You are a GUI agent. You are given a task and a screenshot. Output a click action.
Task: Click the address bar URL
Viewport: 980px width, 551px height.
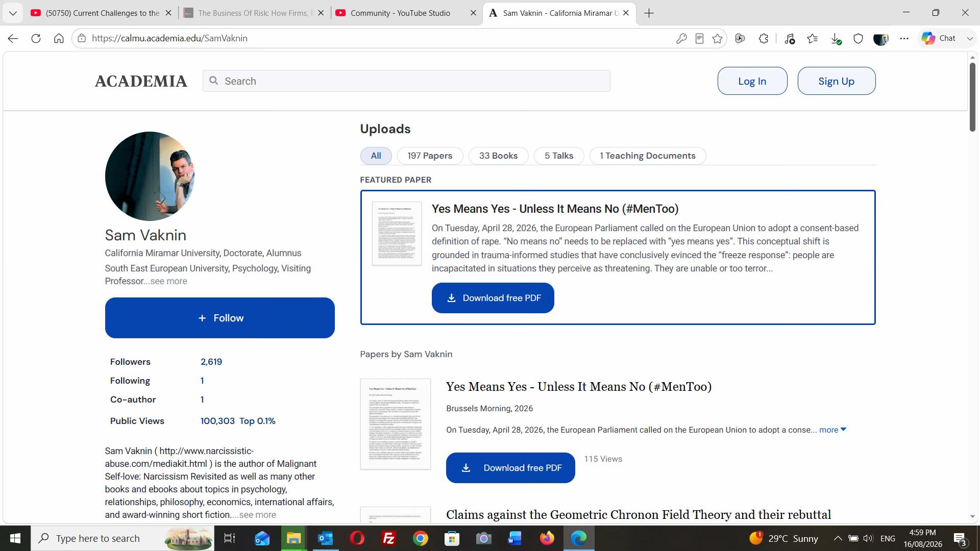tap(170, 38)
